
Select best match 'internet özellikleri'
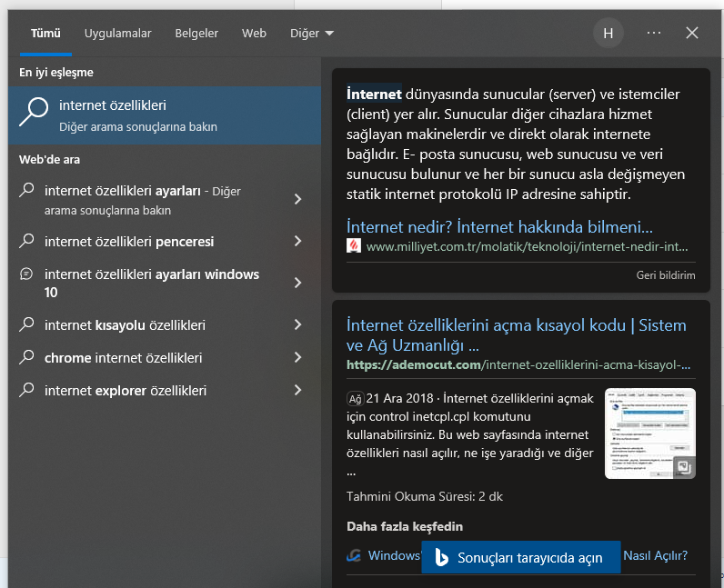click(x=165, y=115)
